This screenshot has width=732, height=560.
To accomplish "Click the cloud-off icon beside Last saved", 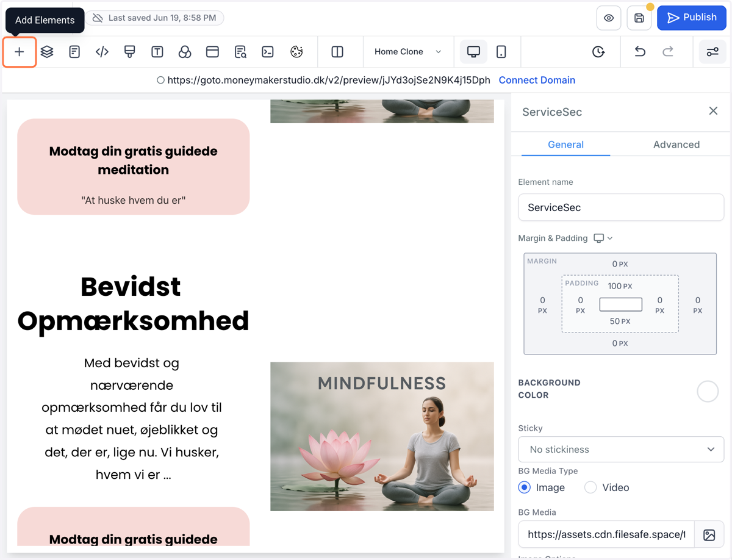I will pyautogui.click(x=98, y=18).
